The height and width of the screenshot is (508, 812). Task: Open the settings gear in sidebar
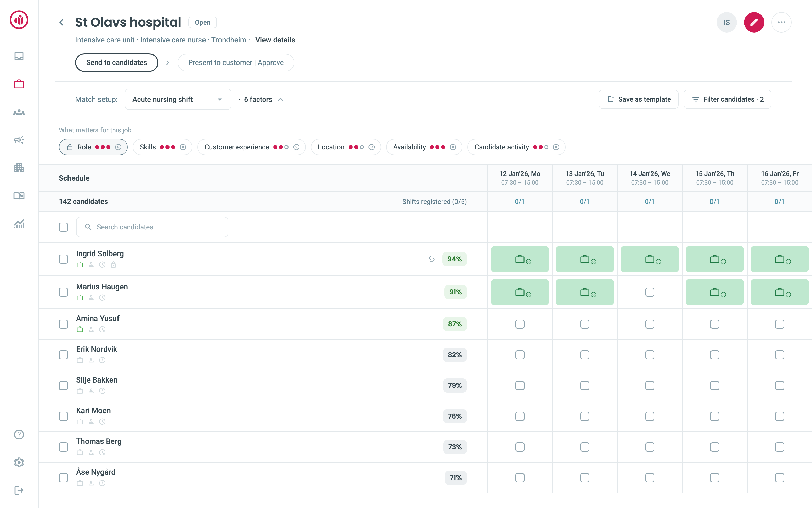[19, 462]
